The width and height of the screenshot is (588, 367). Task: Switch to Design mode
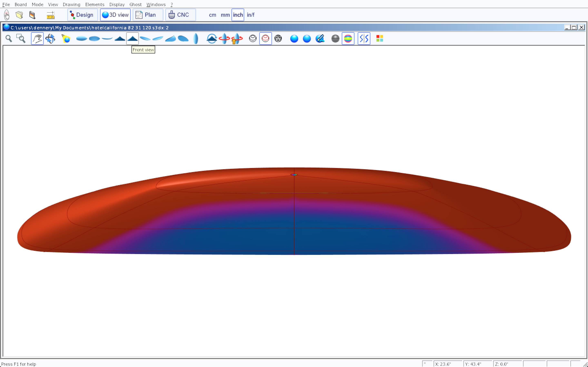tap(82, 15)
